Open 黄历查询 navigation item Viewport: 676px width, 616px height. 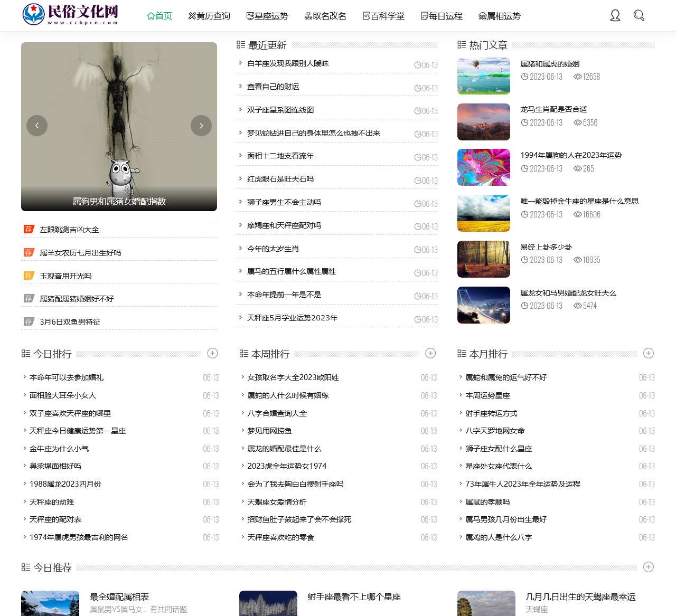(x=209, y=16)
